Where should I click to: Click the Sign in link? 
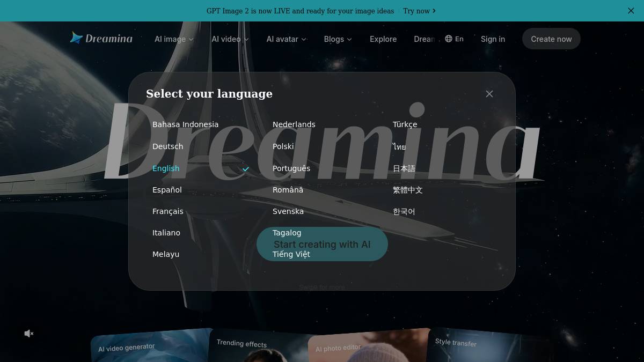point(493,39)
